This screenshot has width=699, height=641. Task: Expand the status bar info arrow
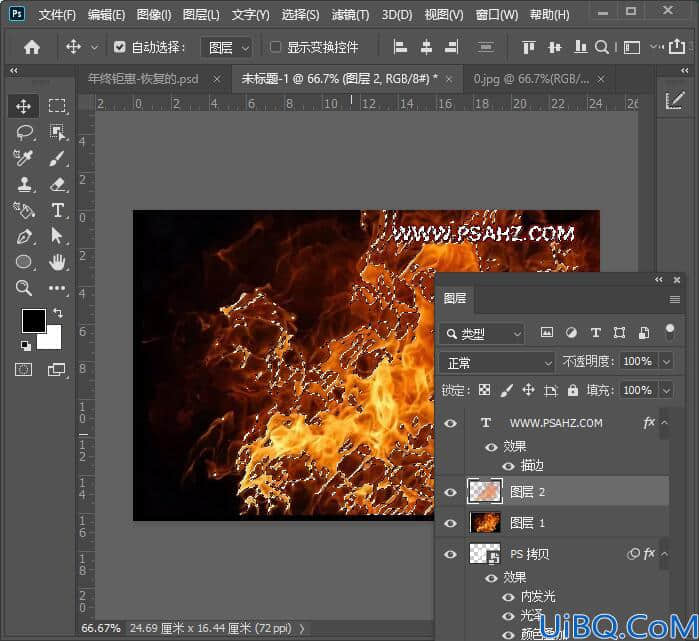302,629
